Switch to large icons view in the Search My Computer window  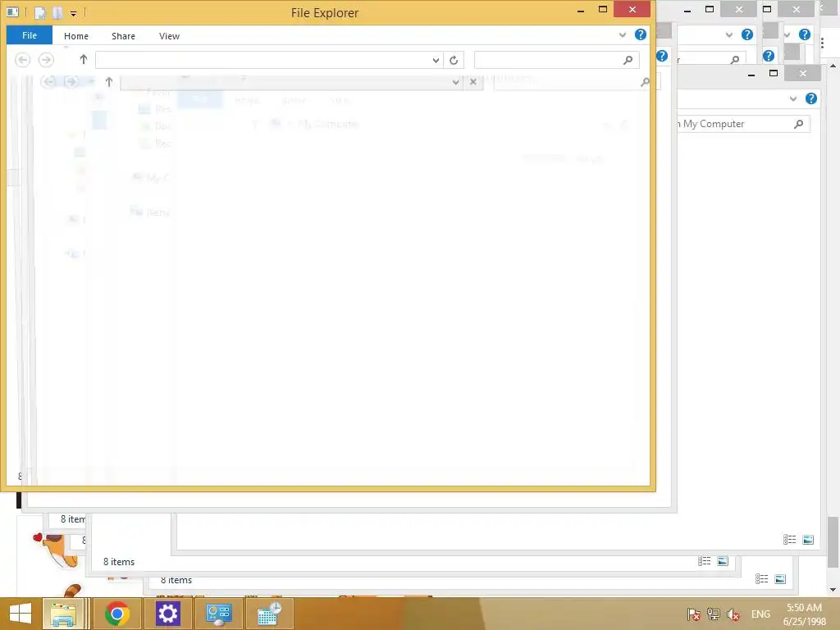(808, 540)
